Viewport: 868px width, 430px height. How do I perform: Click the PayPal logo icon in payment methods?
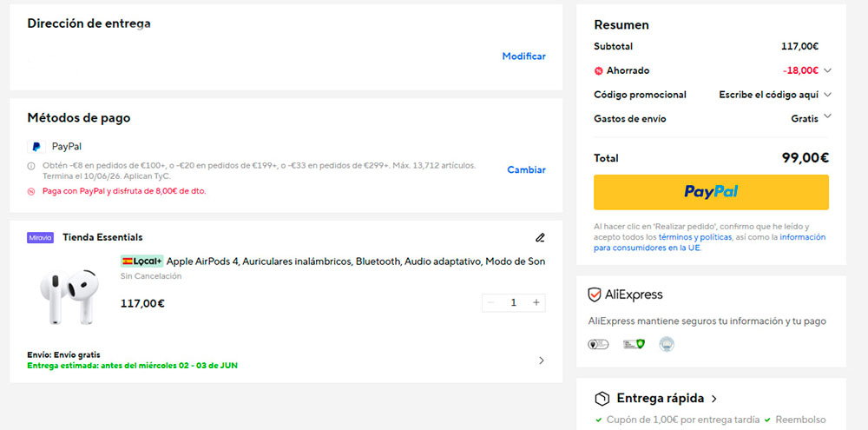[x=36, y=147]
